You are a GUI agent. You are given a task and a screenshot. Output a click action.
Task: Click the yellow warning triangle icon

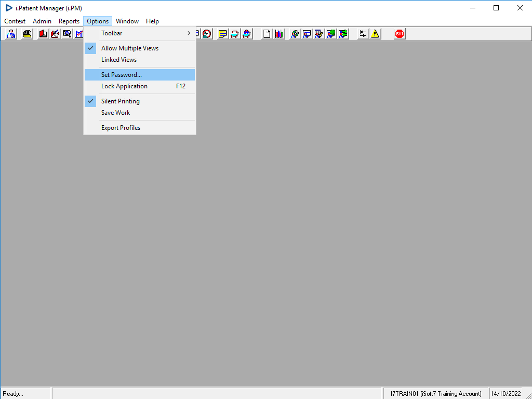click(375, 34)
